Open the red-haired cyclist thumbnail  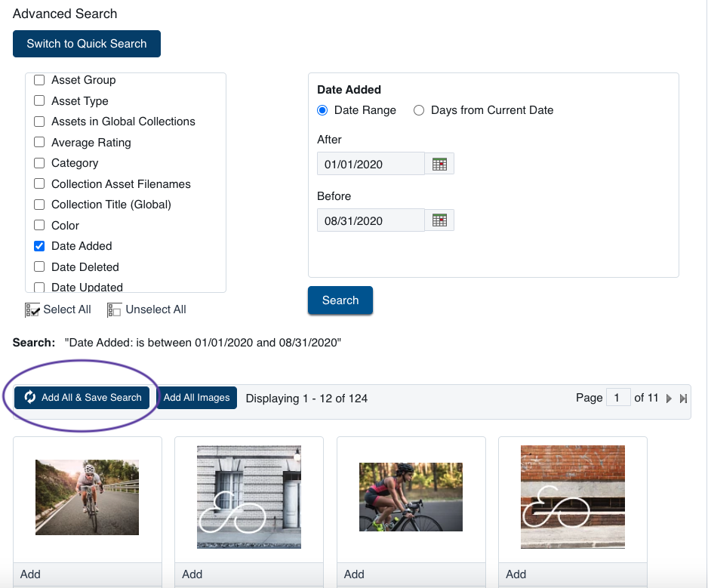pos(411,497)
